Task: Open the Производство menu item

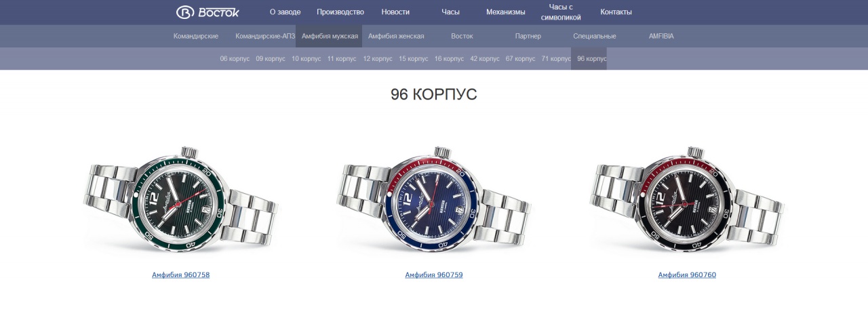Action: 340,12
